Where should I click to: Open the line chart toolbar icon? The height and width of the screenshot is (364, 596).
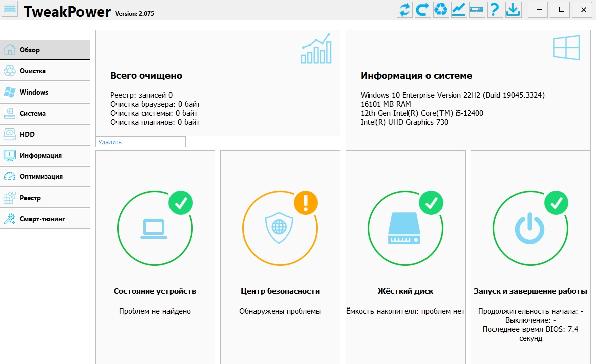click(459, 10)
